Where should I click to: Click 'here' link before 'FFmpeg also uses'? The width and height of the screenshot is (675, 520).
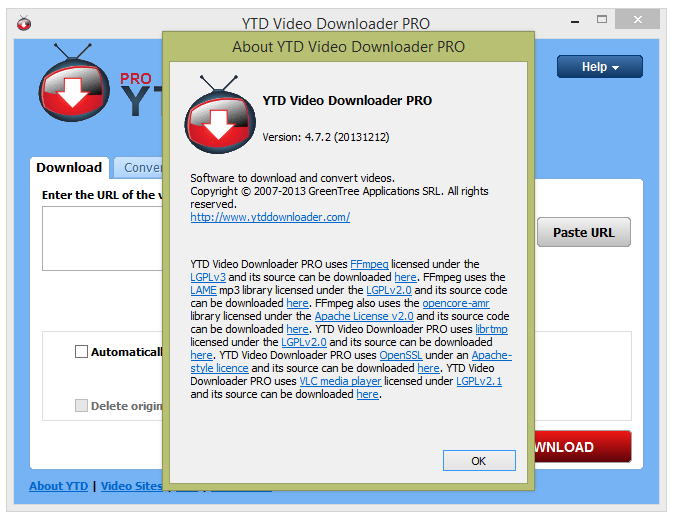297,303
